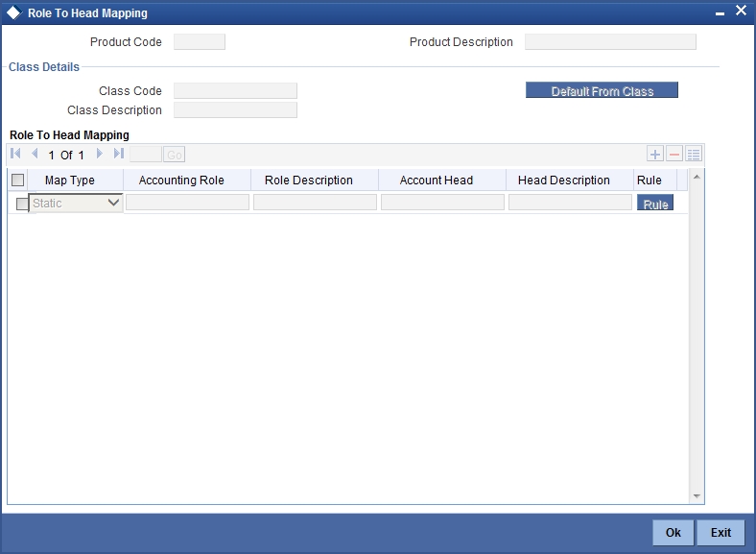756x554 pixels.
Task: Click Default From Class button
Action: [602, 90]
